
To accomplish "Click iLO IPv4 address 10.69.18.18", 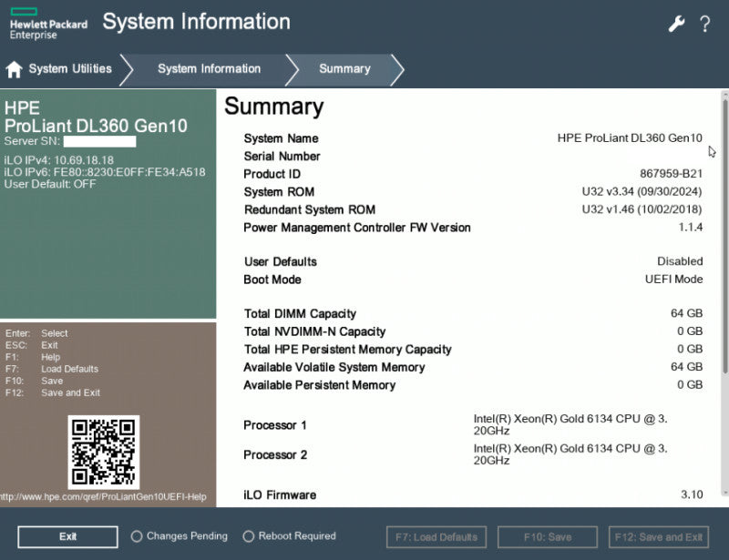I will [84, 160].
